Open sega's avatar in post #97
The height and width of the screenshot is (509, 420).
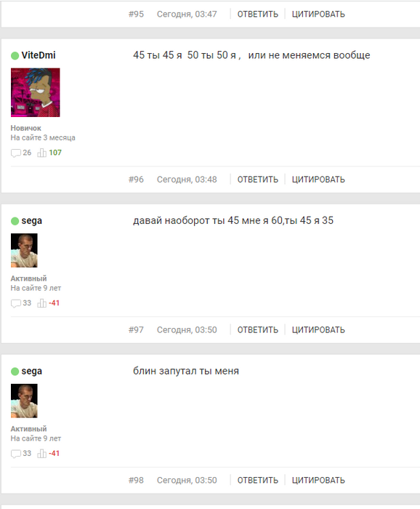click(x=24, y=250)
